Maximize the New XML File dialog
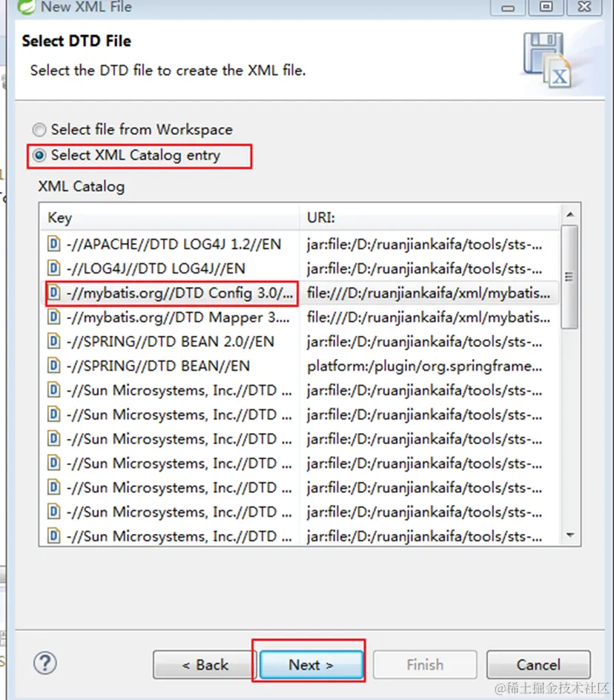Viewport: 614px width, 700px height. click(546, 7)
